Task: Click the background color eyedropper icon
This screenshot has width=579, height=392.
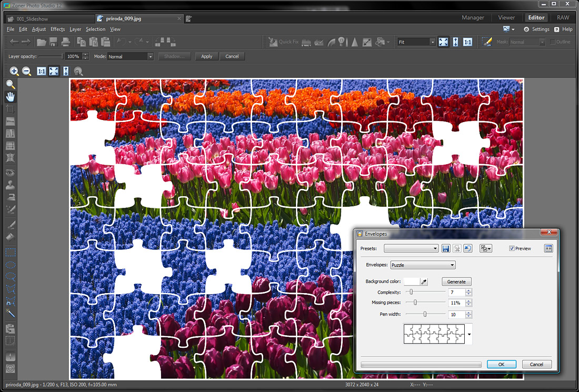Action: 425,282
